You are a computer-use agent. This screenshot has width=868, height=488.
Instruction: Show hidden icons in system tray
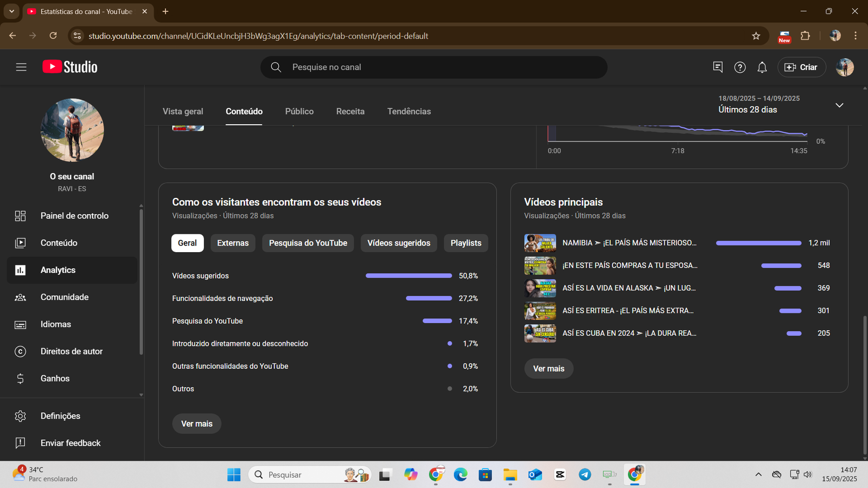click(758, 474)
